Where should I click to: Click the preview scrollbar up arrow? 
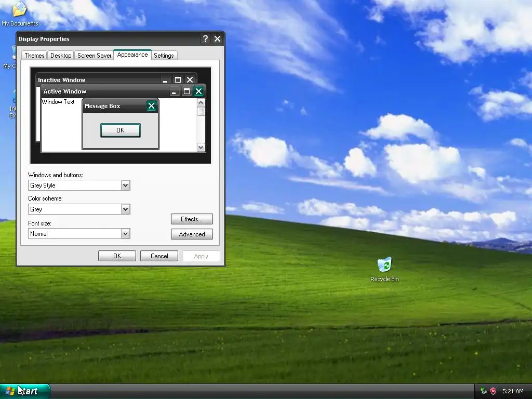(201, 102)
